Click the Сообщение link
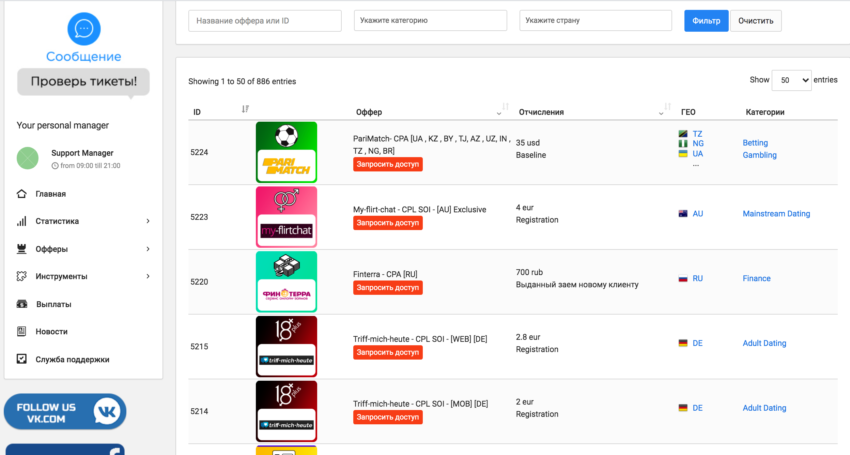 click(x=83, y=56)
